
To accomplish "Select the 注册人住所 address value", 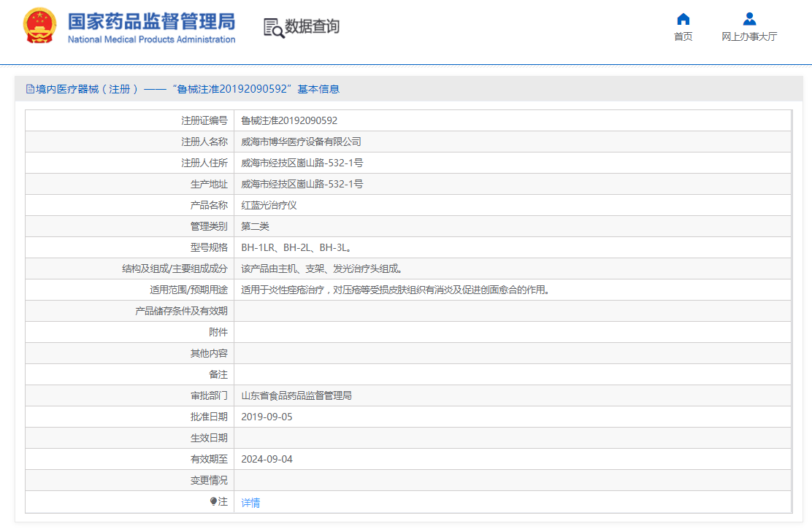I will pyautogui.click(x=302, y=163).
